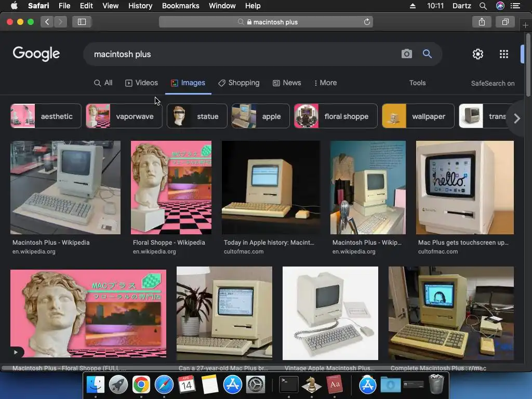Open the Dartz user menu
The height and width of the screenshot is (399, 532).
461,6
